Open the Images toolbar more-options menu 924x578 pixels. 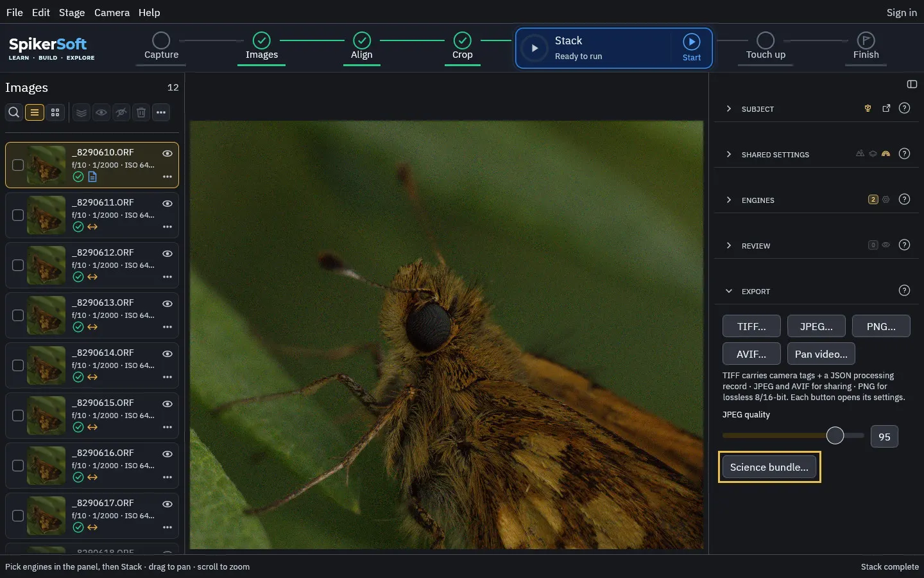(x=161, y=112)
